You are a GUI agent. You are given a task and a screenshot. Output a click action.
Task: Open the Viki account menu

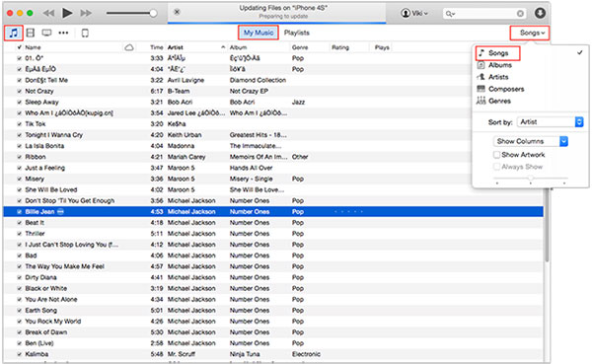[x=414, y=13]
